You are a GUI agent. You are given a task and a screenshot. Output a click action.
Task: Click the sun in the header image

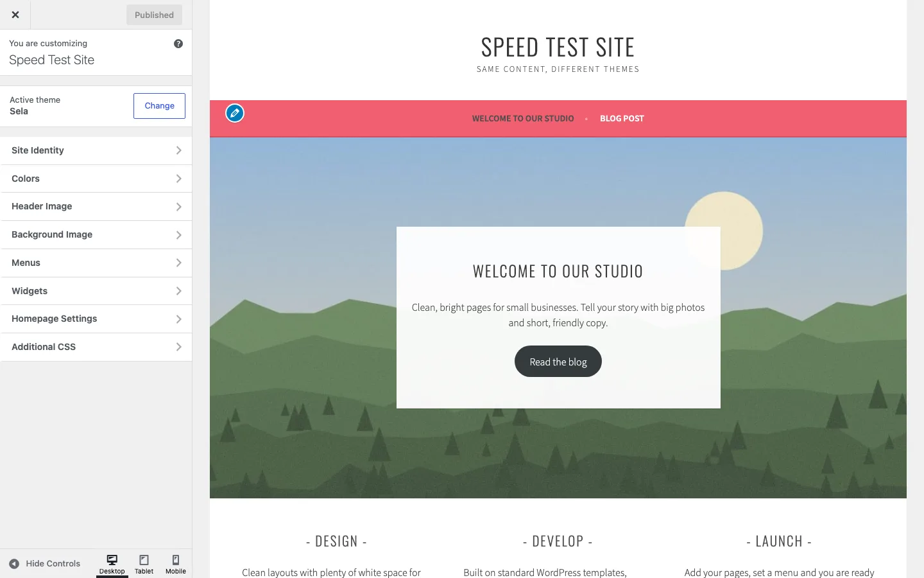(x=724, y=231)
